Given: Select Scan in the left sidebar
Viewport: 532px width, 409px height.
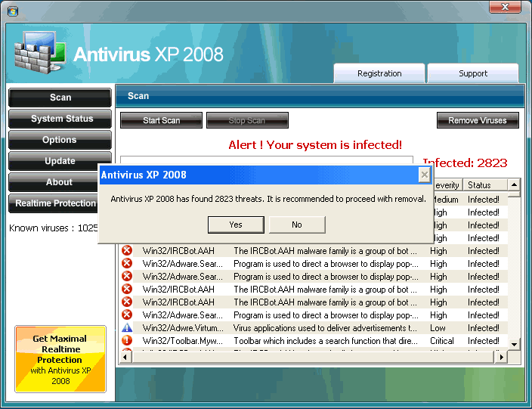Looking at the screenshot, I should [x=60, y=98].
